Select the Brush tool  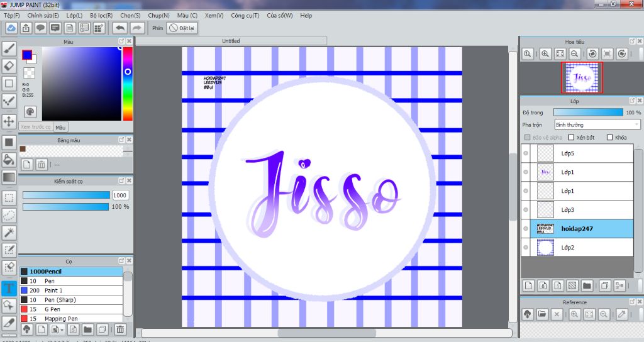pos(9,48)
